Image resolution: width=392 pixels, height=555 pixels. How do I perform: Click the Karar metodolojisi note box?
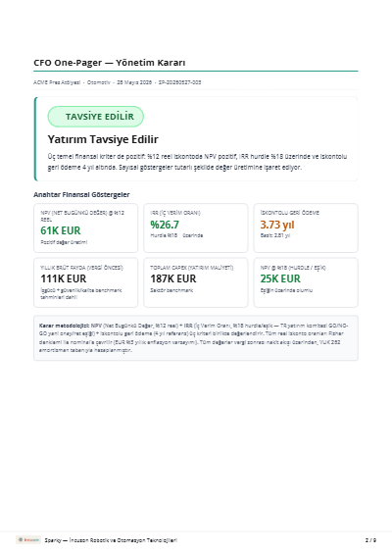(x=196, y=338)
